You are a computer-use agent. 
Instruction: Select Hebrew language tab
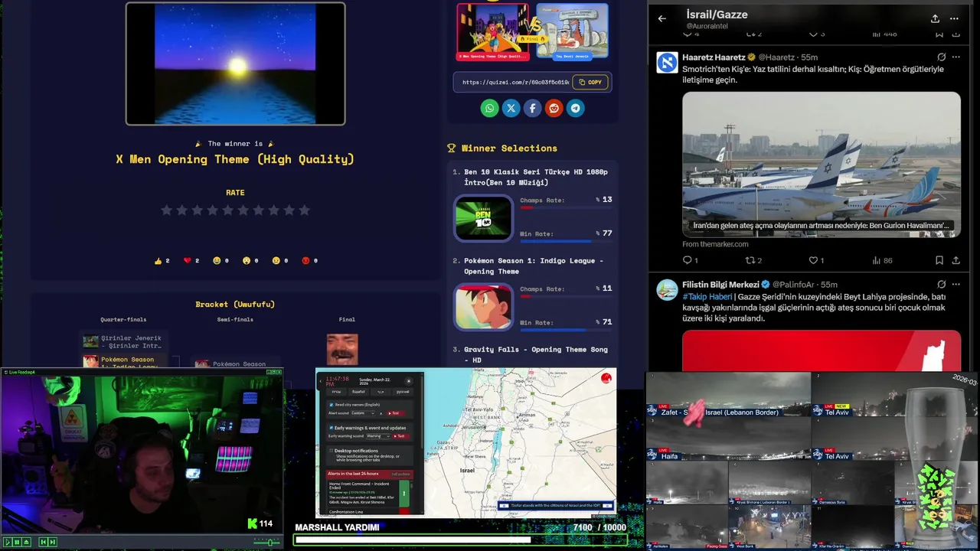(336, 392)
